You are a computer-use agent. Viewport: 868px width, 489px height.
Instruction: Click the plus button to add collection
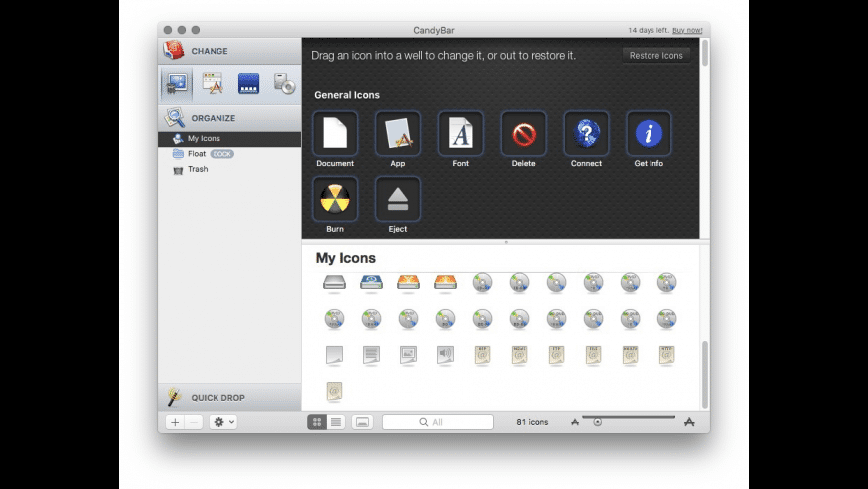tap(175, 422)
